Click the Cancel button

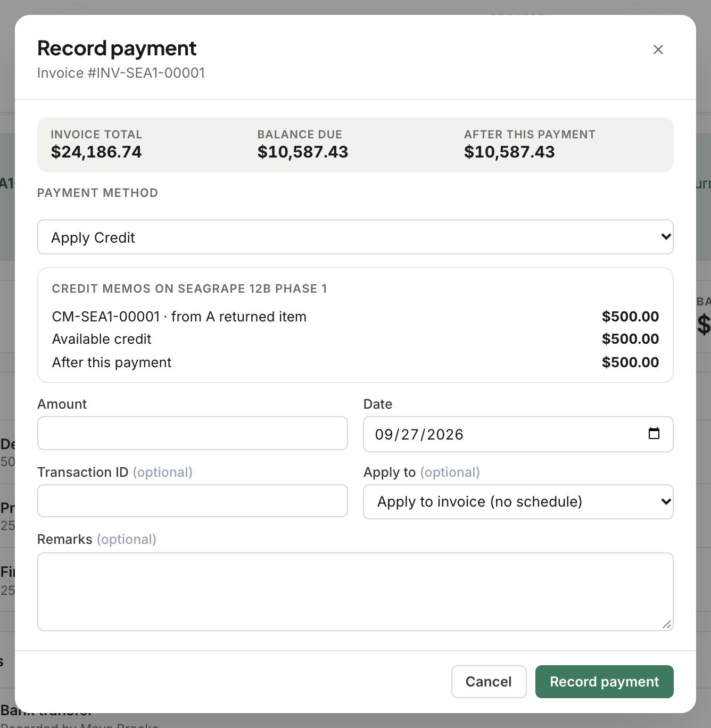pos(489,682)
